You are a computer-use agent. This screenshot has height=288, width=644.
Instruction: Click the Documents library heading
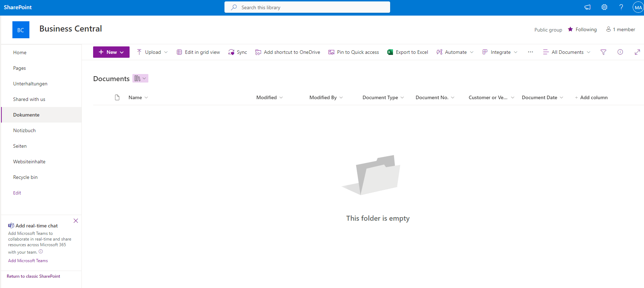(x=111, y=79)
